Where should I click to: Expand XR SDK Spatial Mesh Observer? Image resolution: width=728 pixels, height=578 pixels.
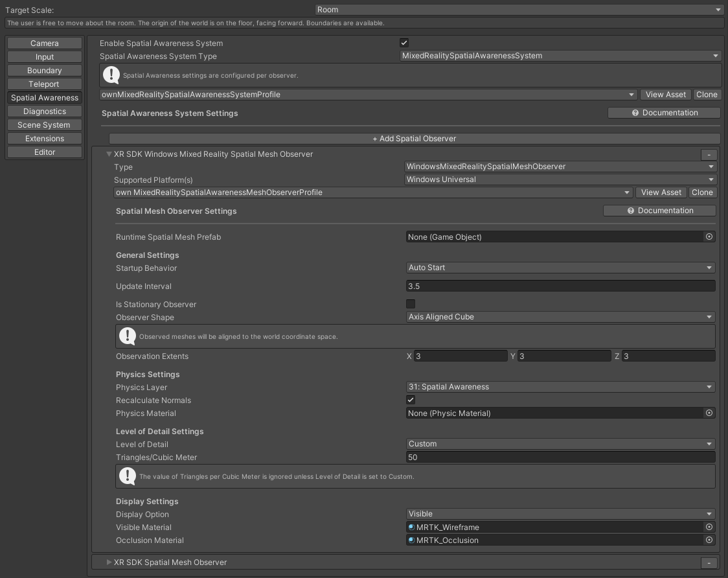[109, 562]
